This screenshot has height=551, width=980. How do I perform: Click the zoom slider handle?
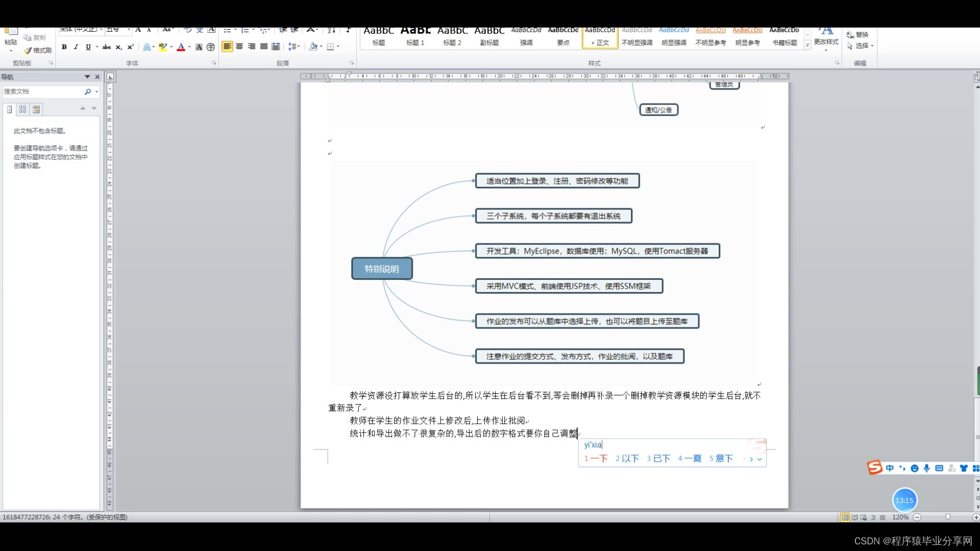947,517
